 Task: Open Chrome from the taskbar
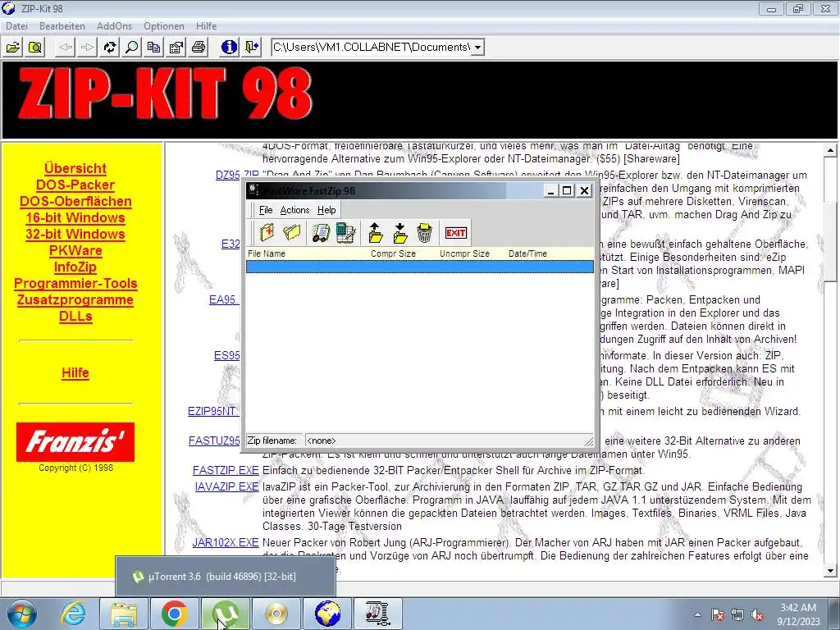tap(174, 614)
